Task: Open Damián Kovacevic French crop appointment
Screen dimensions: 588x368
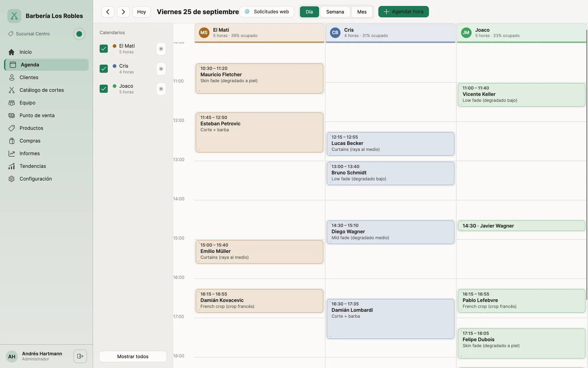Action: [x=259, y=301]
